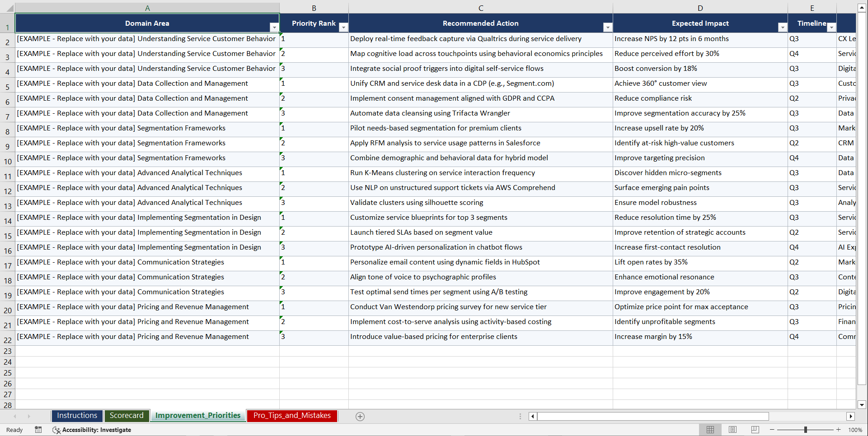The image size is (868, 436).
Task: Switch to Normal view icon
Action: point(710,430)
